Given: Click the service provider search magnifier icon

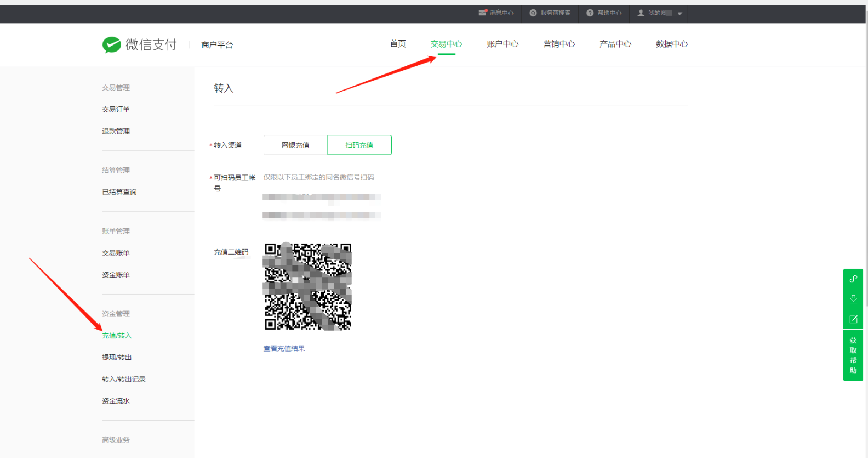Looking at the screenshot, I should tap(533, 13).
